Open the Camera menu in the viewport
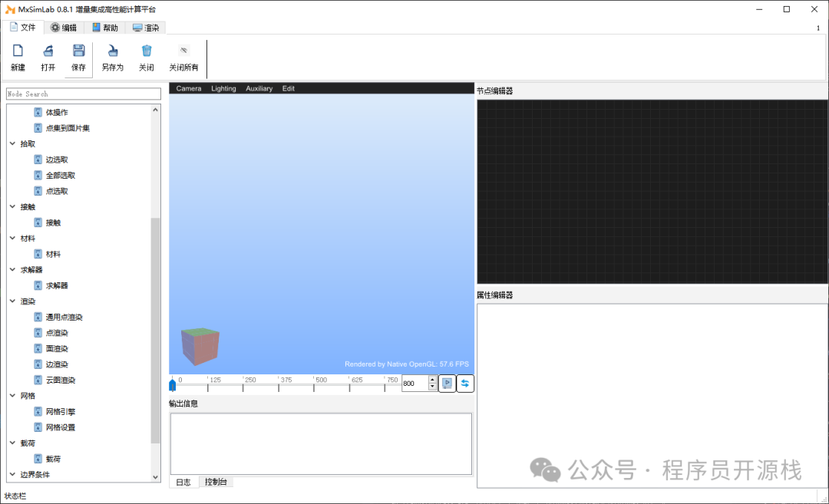The image size is (829, 504). tap(188, 88)
